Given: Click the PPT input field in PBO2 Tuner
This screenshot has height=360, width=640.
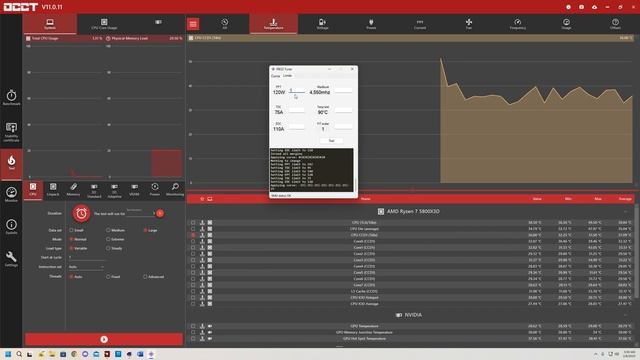Looking at the screenshot, I should (297, 91).
